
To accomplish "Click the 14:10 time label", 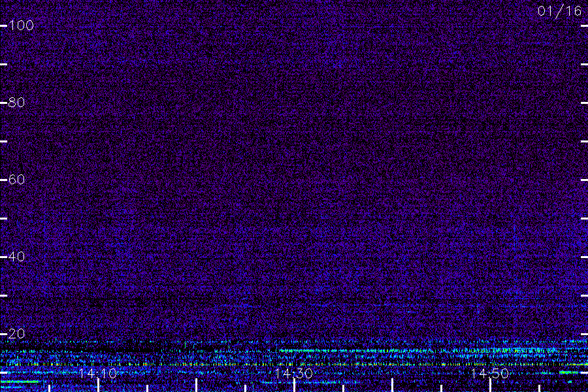I will 98,374.
